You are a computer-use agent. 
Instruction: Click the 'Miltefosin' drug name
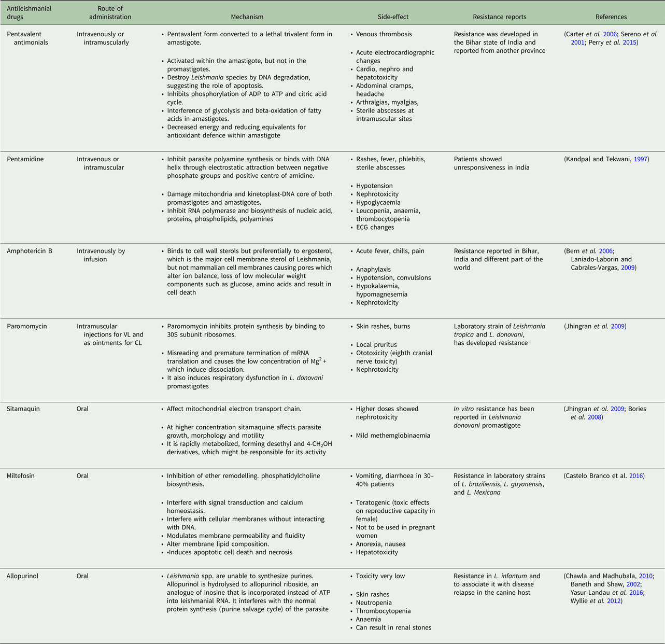[x=21, y=476]
